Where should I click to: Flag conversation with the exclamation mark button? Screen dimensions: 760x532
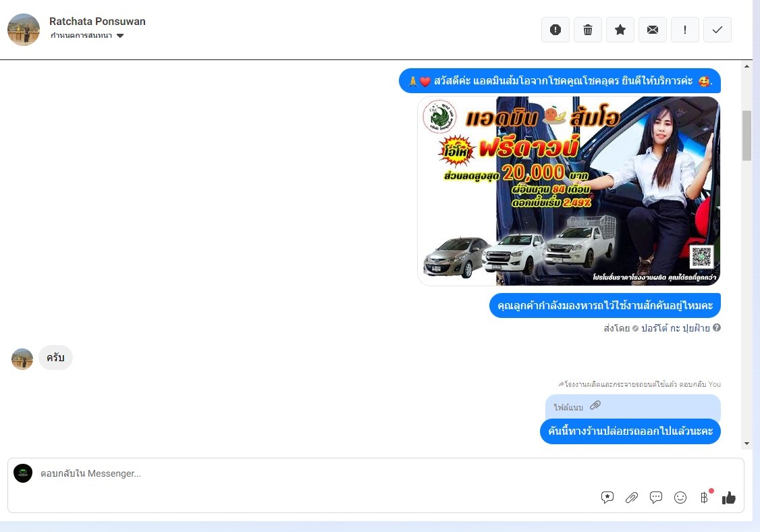tap(685, 30)
